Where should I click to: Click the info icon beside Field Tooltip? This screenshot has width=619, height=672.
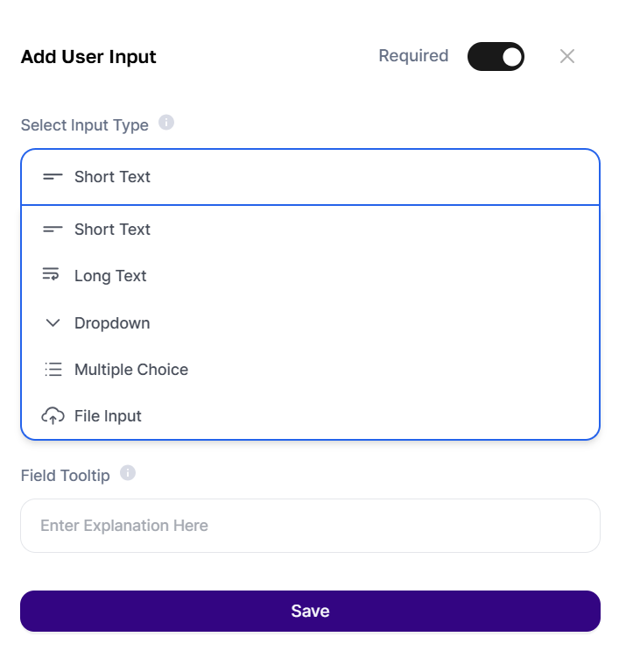point(128,473)
